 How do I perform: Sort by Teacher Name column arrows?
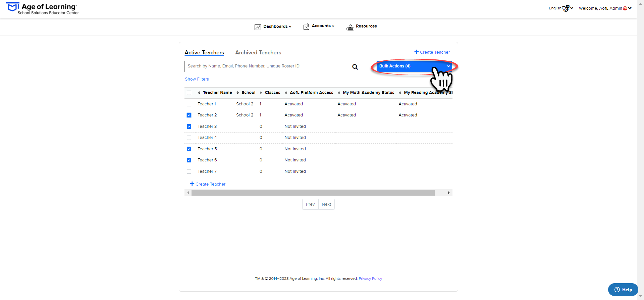pos(199,93)
